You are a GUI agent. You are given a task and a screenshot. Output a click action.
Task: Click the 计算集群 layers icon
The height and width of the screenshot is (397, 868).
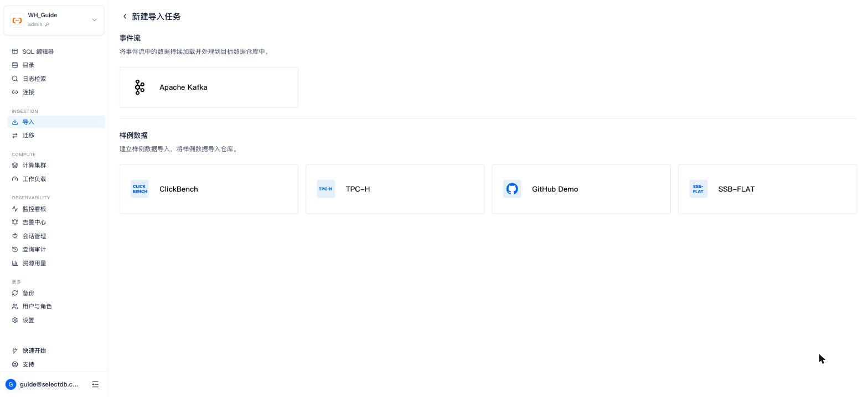tap(15, 165)
